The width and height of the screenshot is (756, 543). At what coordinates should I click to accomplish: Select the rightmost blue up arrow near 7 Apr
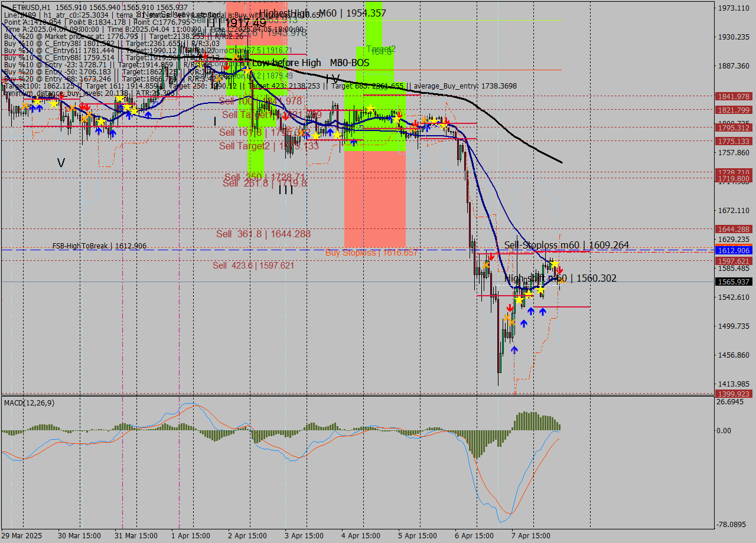coord(543,311)
